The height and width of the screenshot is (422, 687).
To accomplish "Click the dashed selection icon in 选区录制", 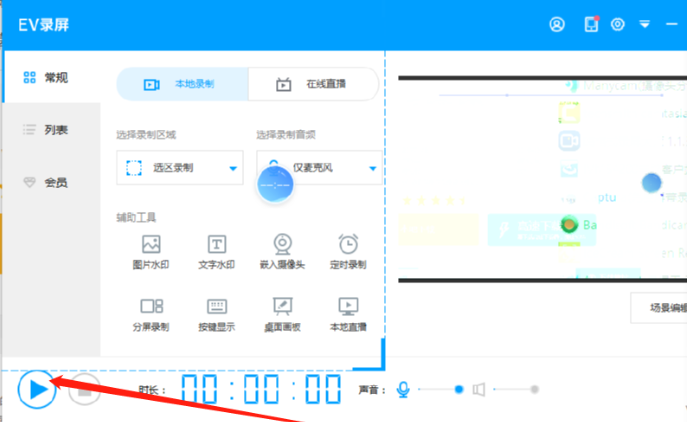I will click(134, 168).
